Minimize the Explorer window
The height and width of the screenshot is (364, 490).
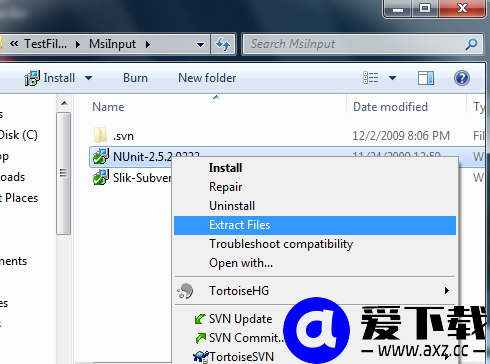click(x=398, y=8)
